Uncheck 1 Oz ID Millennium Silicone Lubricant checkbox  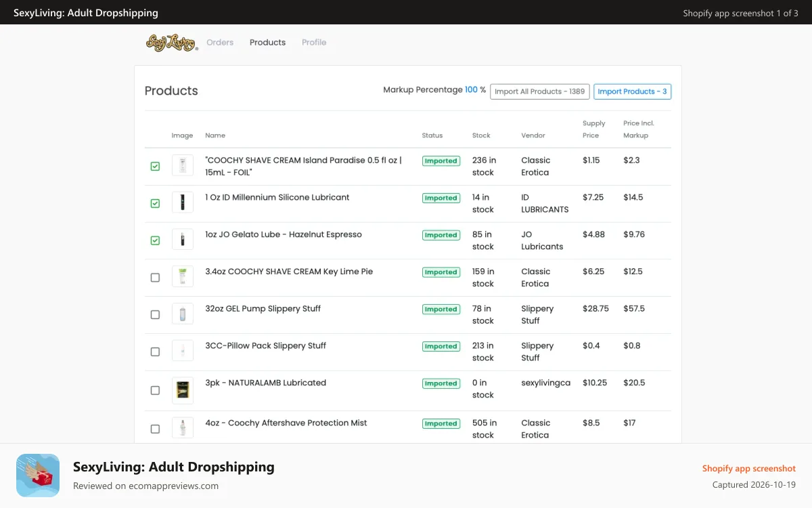pyautogui.click(x=155, y=203)
